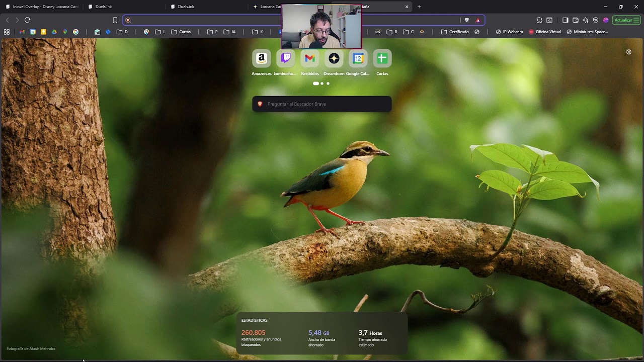Expand the B bookmarks folder

392,32
